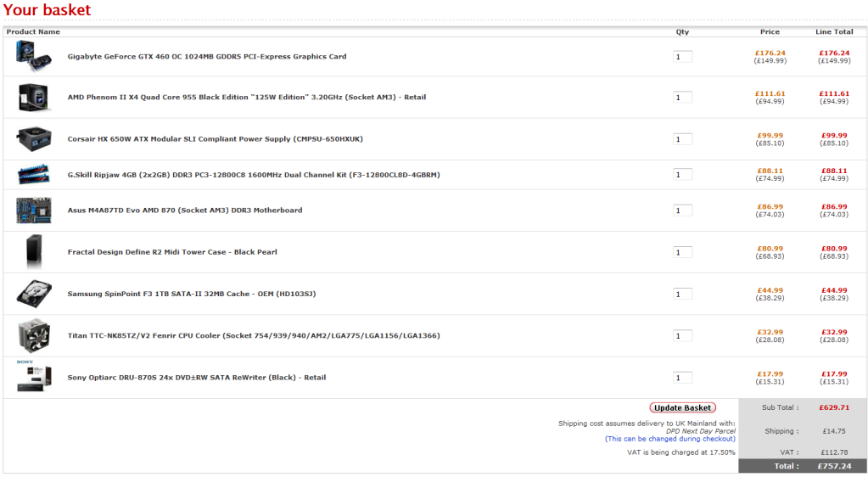Click the £44.99 price in Price column
The width and height of the screenshot is (868, 477).
coord(770,290)
